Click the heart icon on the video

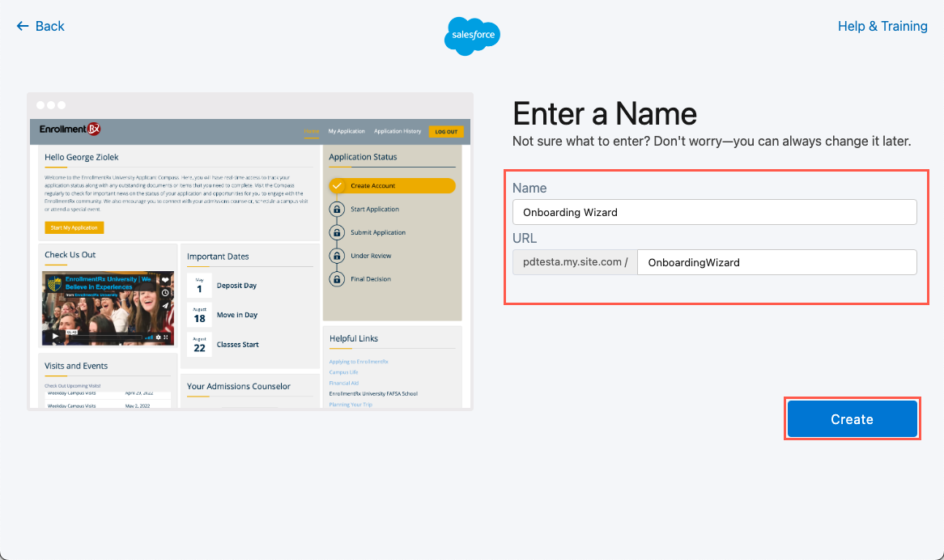tap(165, 280)
